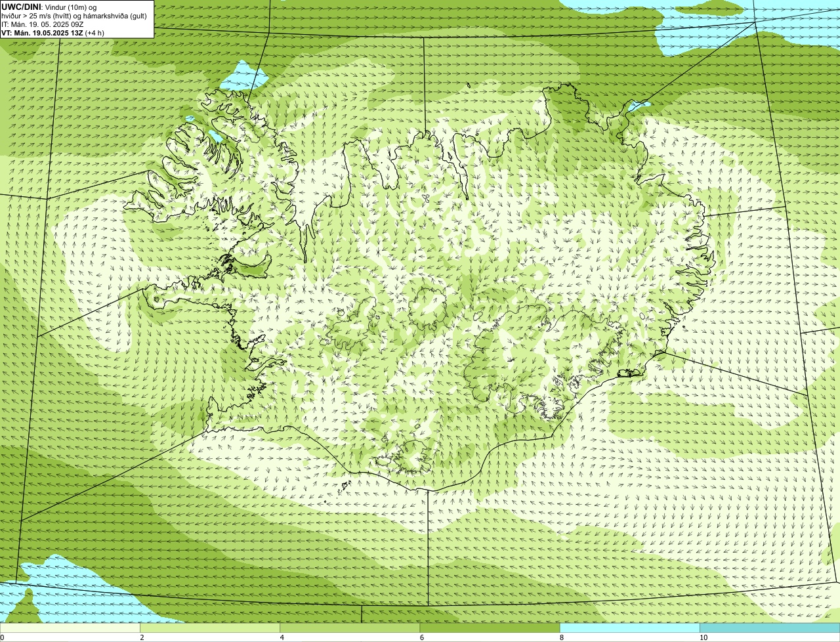Viewport: 840px width, 642px height.
Task: Click the dark green 6–8 color scale segment
Action: click(490, 628)
